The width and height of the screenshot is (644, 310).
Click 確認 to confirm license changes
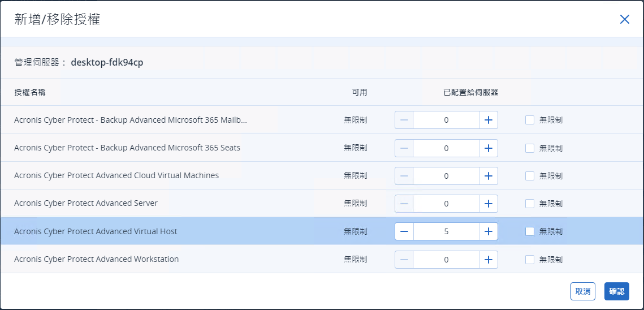[617, 291]
